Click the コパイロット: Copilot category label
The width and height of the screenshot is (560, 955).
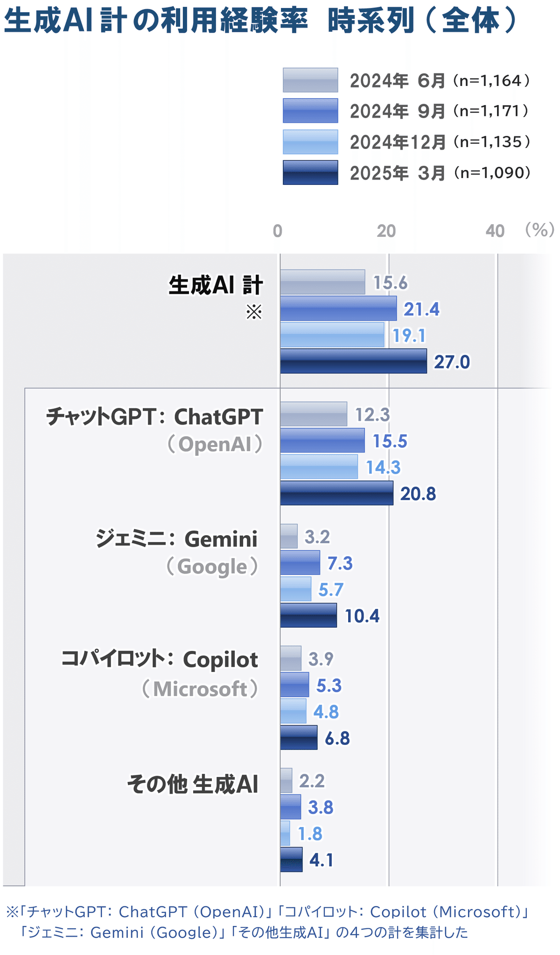(160, 659)
